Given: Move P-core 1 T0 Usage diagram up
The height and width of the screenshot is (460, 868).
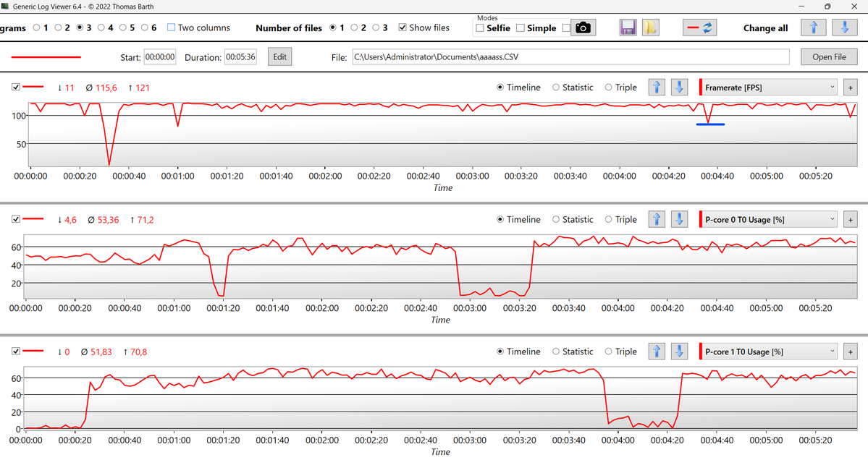Looking at the screenshot, I should 657,352.
